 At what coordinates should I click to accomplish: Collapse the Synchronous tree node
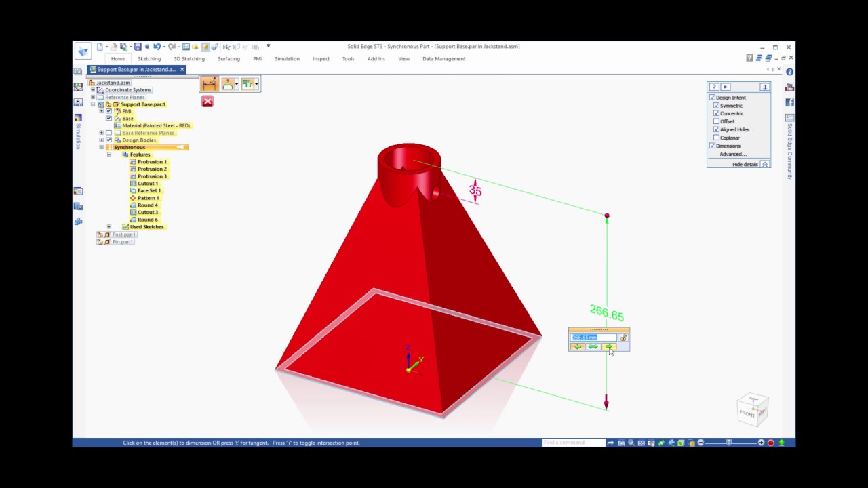coord(101,147)
